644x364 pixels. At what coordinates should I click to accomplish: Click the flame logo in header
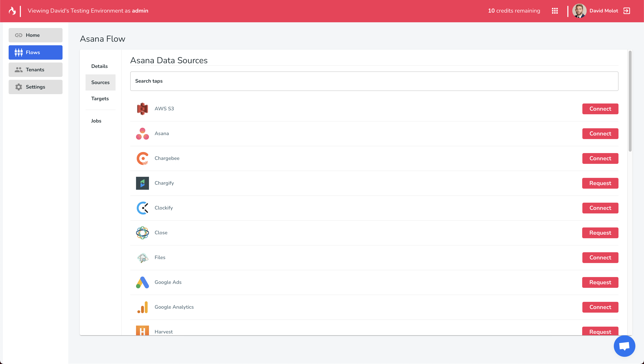12,11
